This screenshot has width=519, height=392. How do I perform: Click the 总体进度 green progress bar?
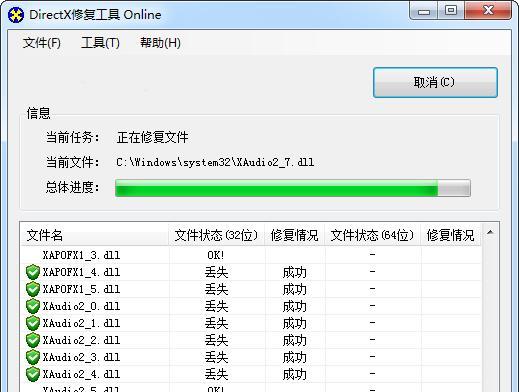(293, 188)
